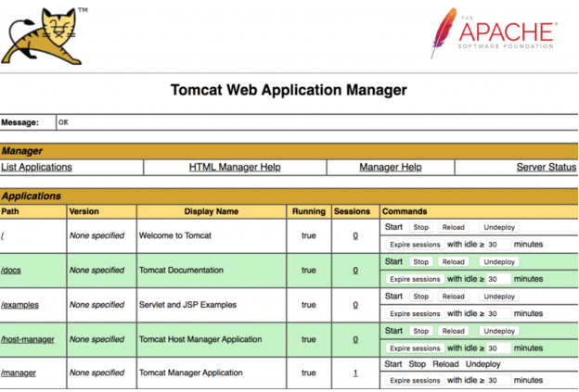
Task: Open the /manager path link
Action: coord(19,373)
